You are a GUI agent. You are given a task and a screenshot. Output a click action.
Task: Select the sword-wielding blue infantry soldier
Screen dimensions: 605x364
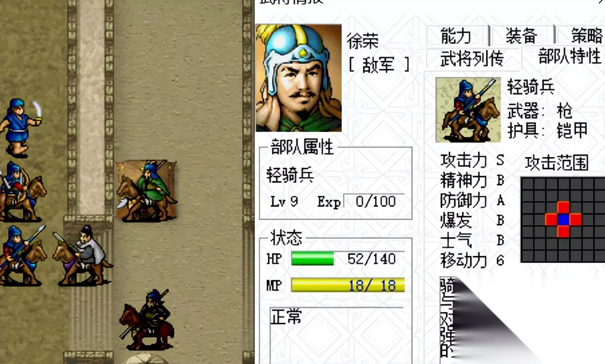pos(20,128)
